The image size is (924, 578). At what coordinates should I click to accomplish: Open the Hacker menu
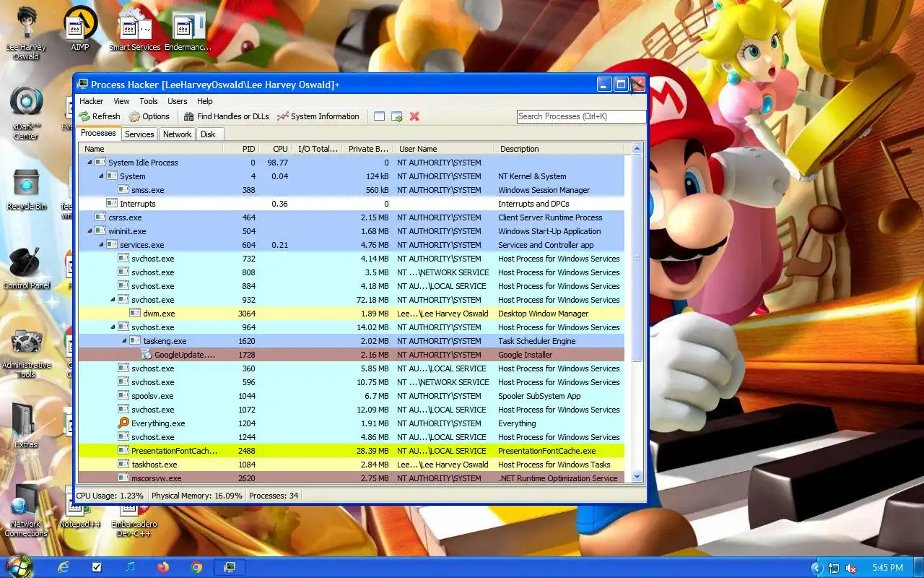[x=92, y=101]
